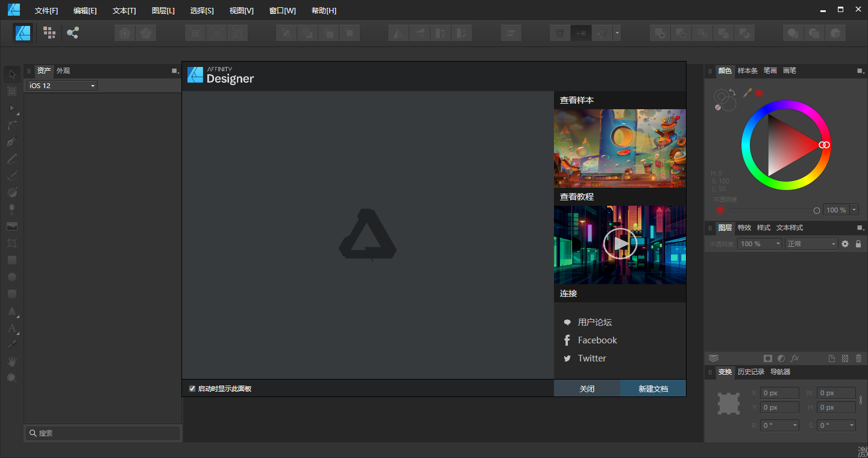Open the iOS 12 assets dropdown

(x=61, y=86)
